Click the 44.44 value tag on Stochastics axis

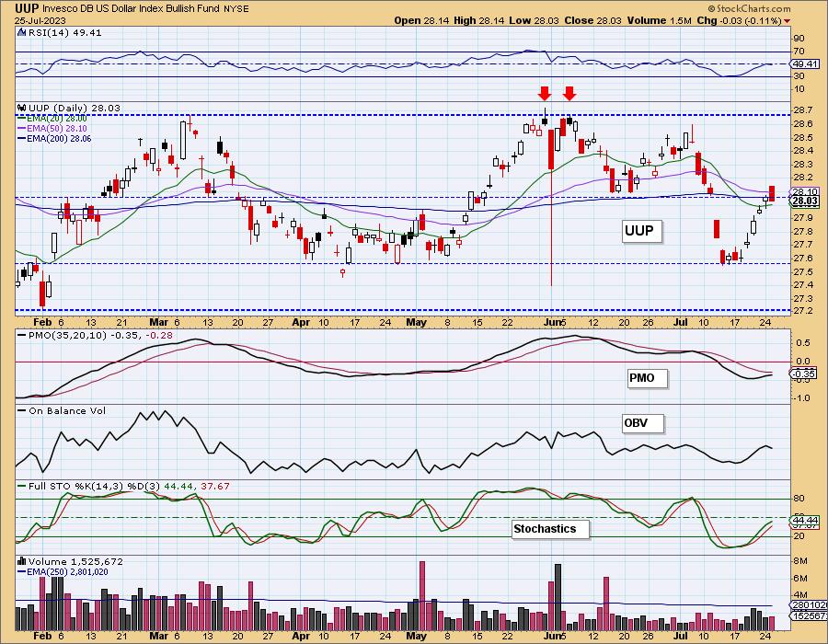pyautogui.click(x=805, y=520)
